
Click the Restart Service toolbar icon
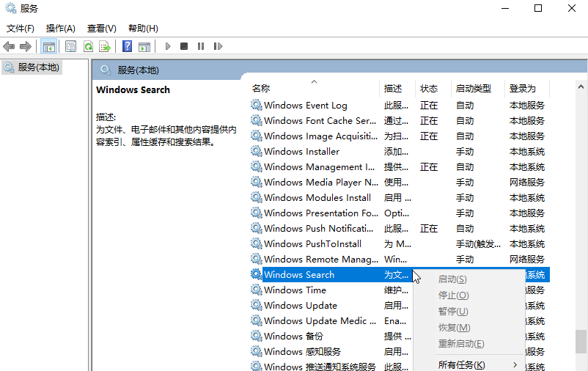pyautogui.click(x=217, y=47)
